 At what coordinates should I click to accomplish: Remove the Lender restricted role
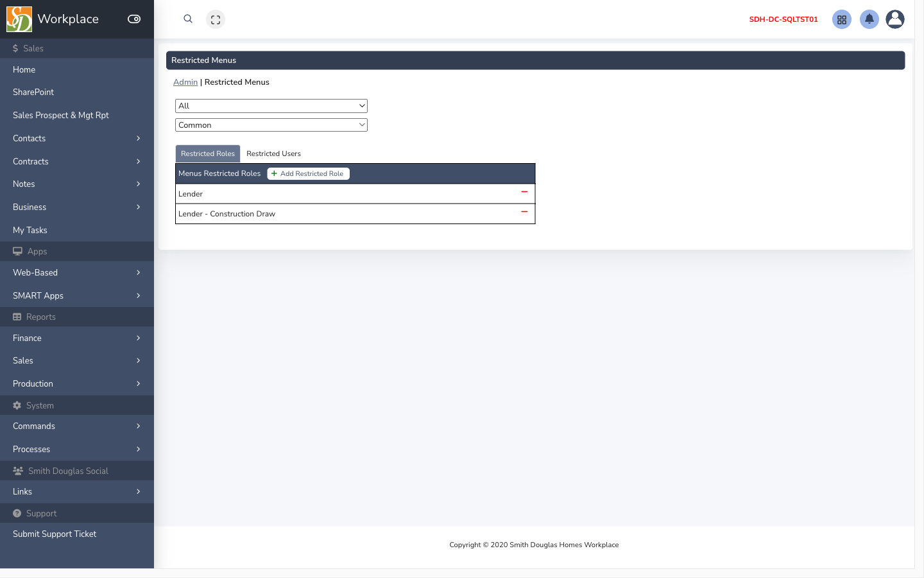click(x=524, y=192)
